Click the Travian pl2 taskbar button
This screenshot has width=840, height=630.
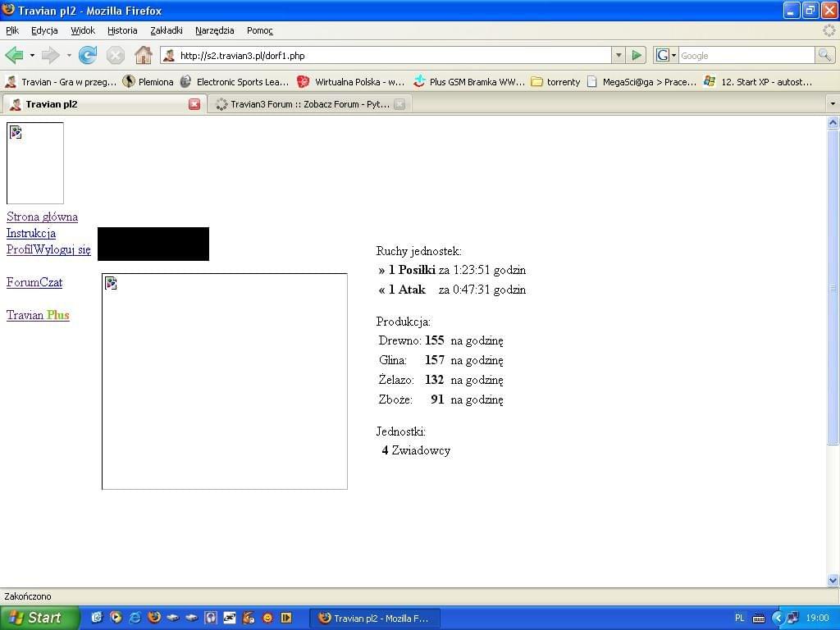click(375, 619)
